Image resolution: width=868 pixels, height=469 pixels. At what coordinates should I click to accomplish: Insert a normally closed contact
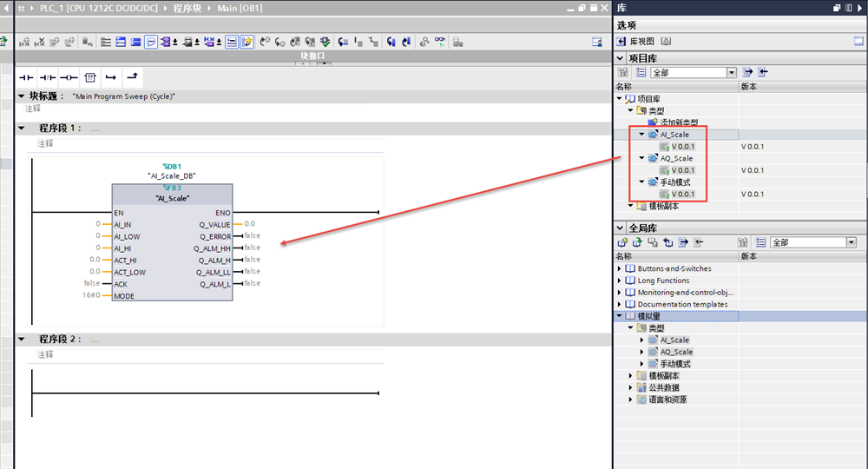(48, 77)
